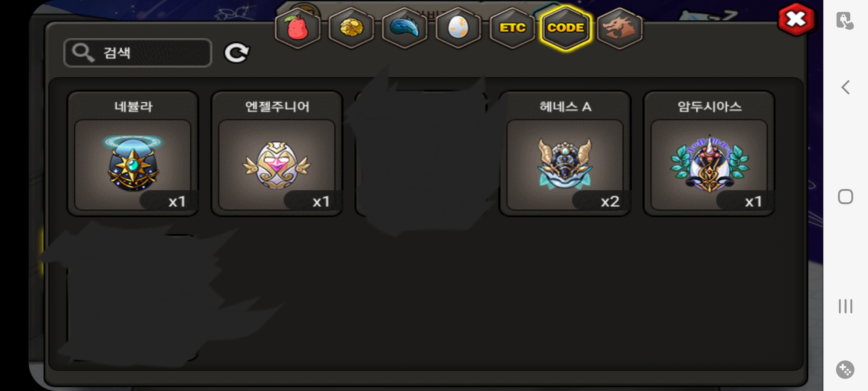The image size is (868, 391).
Task: Select the CODE tab
Action: pyautogui.click(x=566, y=28)
